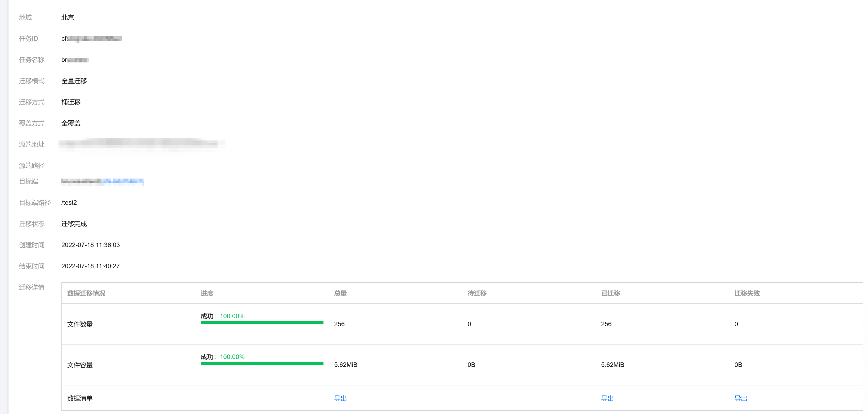
Task: Click the 迁移完成 status text
Action: point(74,224)
